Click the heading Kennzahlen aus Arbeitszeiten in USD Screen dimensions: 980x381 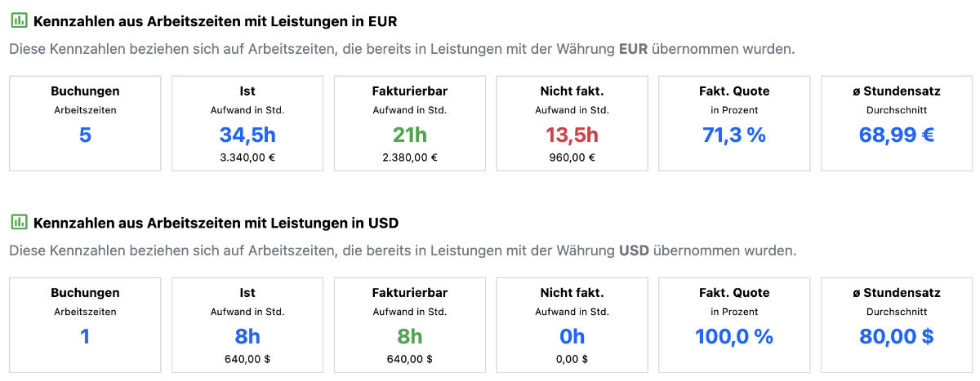point(216,222)
